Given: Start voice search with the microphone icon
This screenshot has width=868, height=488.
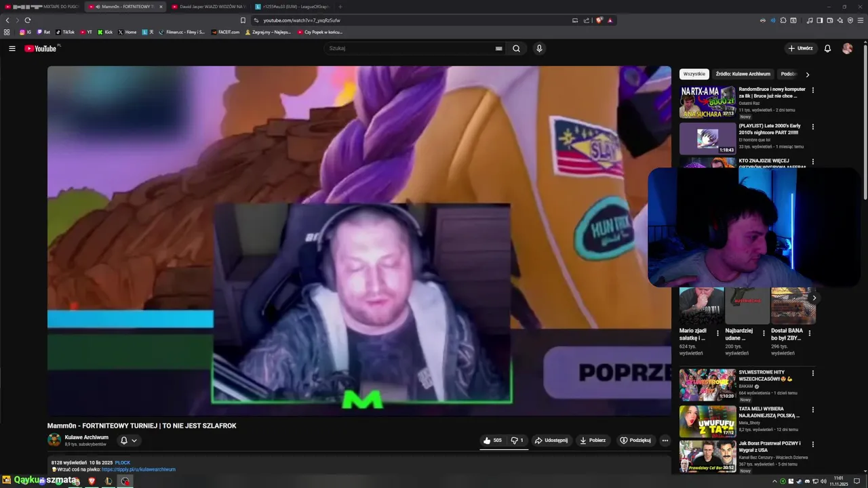Looking at the screenshot, I should click(x=539, y=48).
